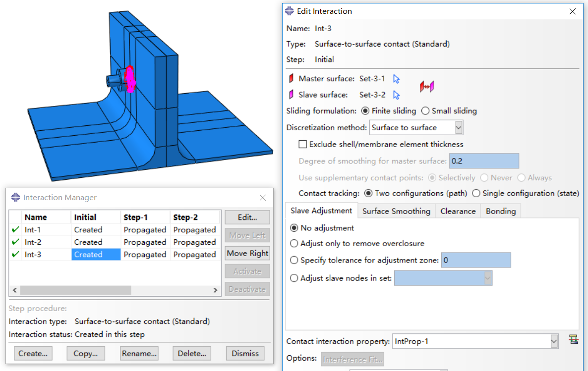The width and height of the screenshot is (588, 371).
Task: Select Specify tolerance for adjustment zone
Action: tap(294, 260)
